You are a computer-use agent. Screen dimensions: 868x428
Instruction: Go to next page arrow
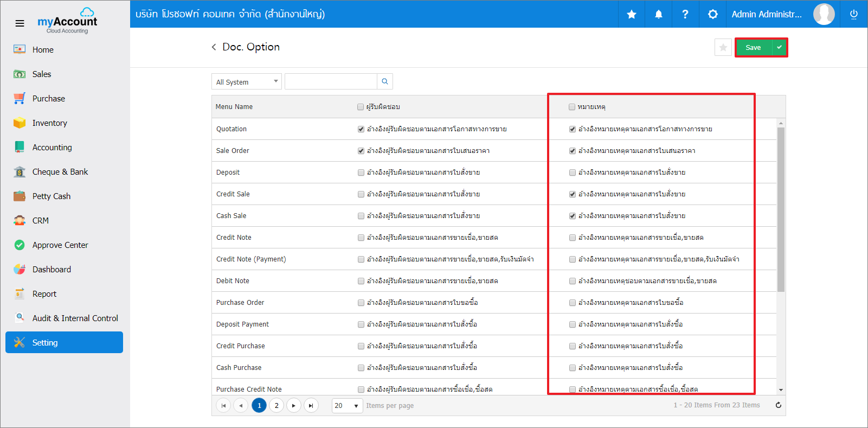tap(294, 405)
